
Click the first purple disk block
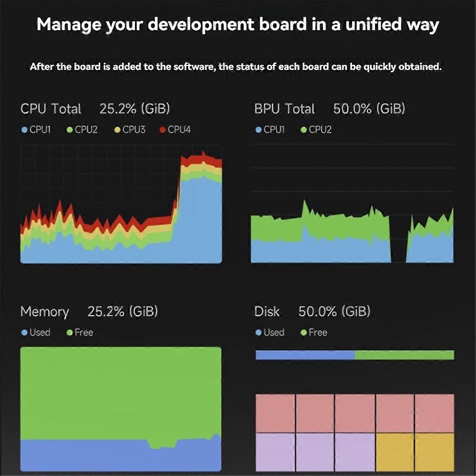pos(275,451)
